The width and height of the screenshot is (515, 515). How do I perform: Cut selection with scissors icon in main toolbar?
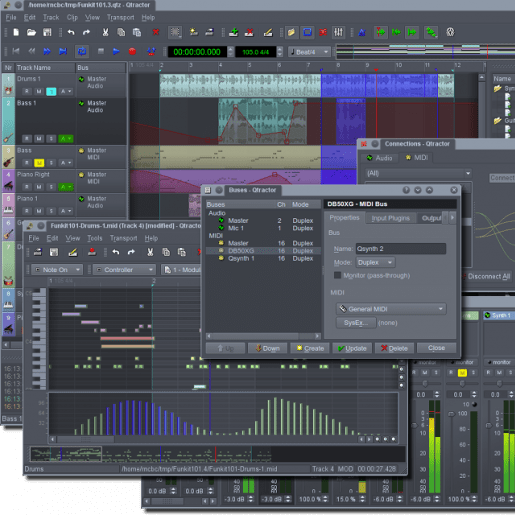(105, 32)
